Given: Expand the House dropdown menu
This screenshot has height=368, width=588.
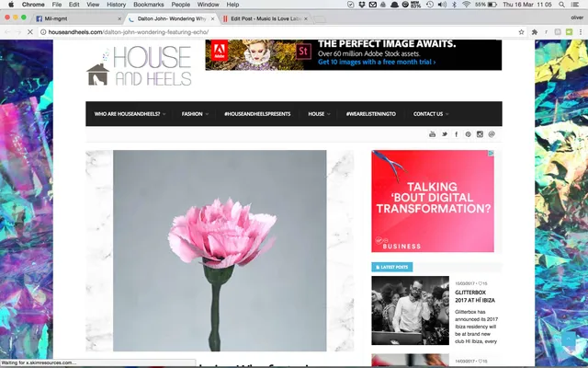Looking at the screenshot, I should pos(319,114).
